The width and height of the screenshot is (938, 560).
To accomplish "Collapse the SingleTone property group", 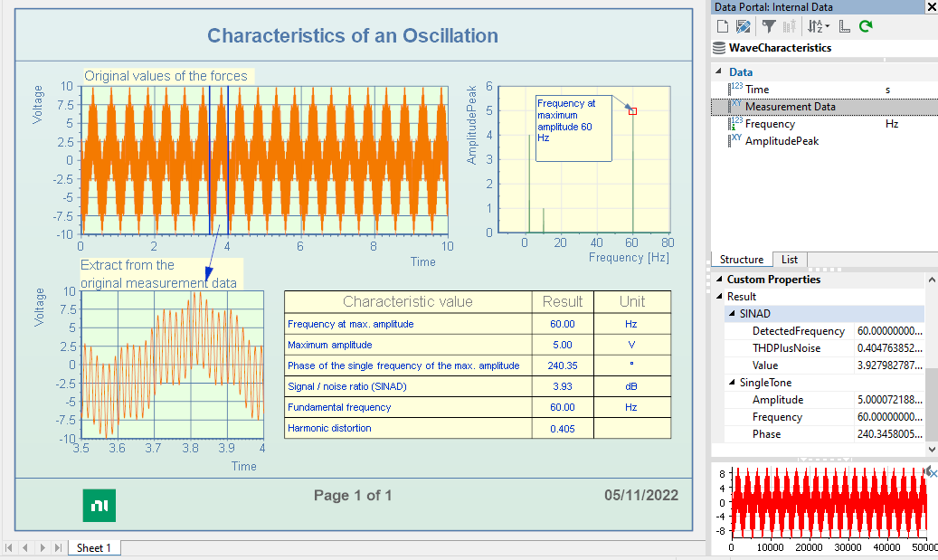I will [732, 383].
